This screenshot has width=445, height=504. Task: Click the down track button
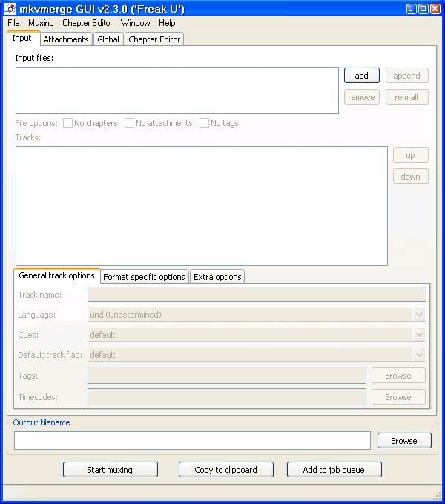(x=411, y=177)
